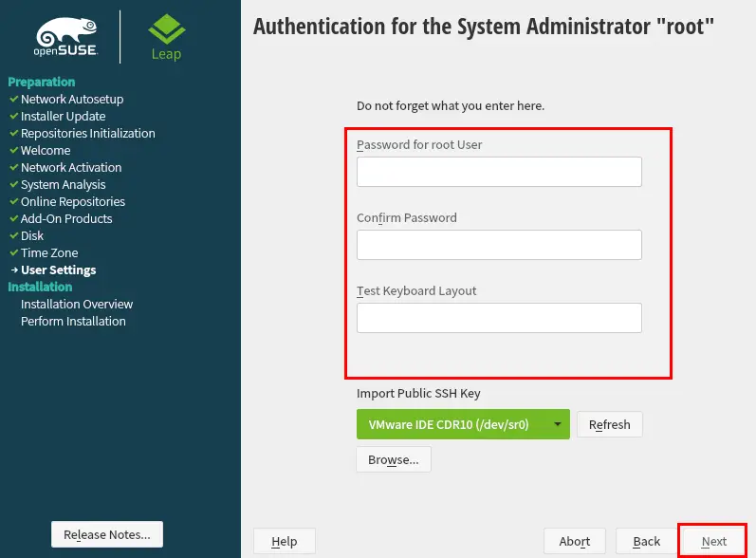Select Perform Installation step
The height and width of the screenshot is (558, 756).
point(73,321)
